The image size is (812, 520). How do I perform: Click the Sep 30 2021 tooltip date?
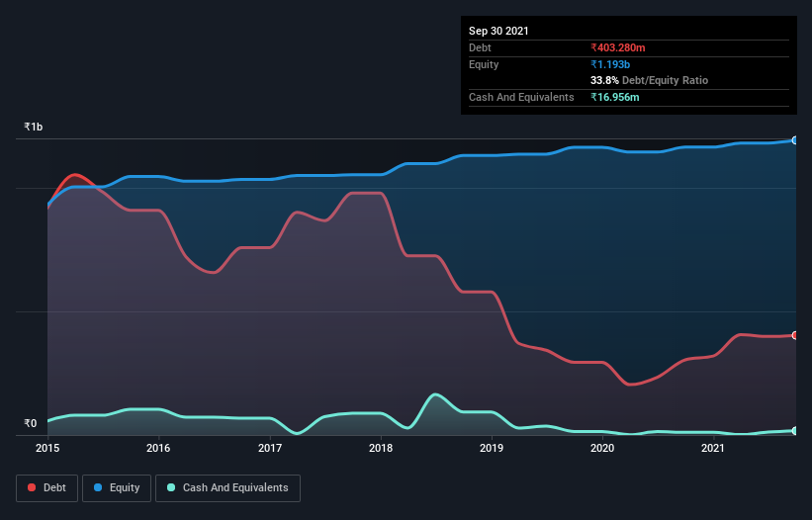[x=498, y=31]
